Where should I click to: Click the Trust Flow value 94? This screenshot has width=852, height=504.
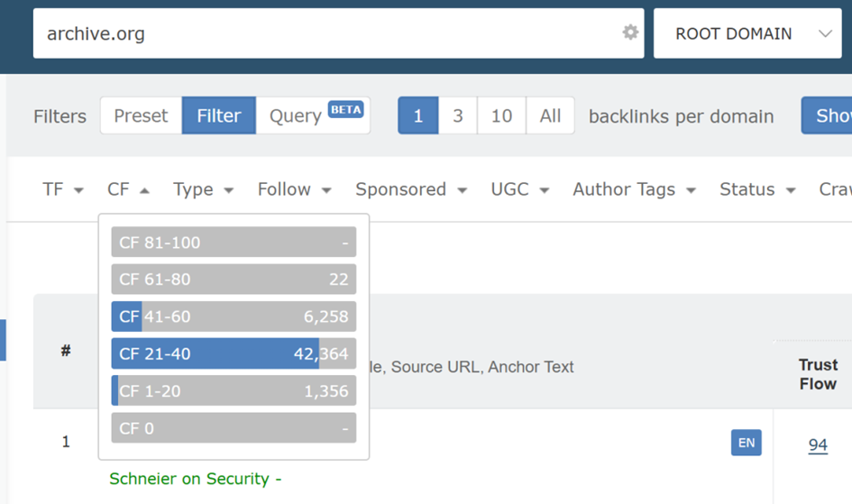pyautogui.click(x=818, y=444)
